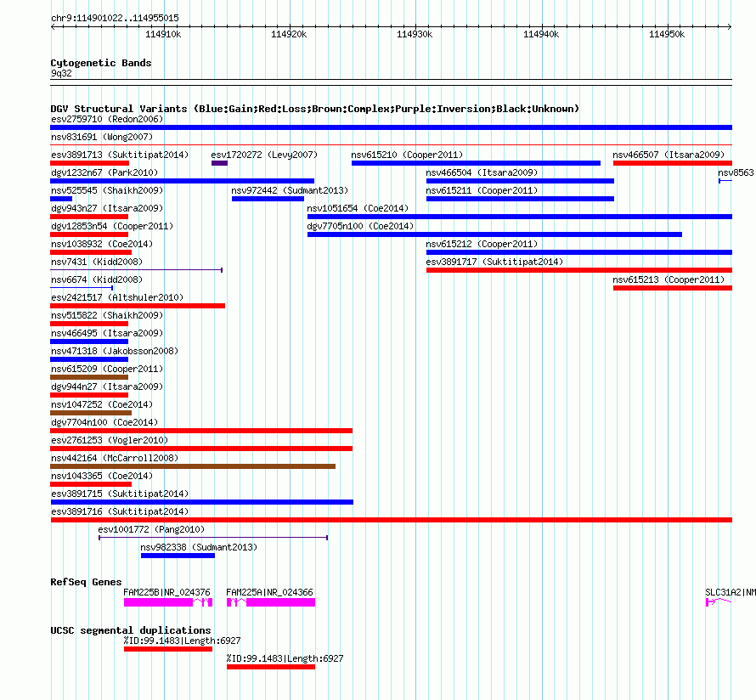Click dgv1232n67 (Park2010) label

click(104, 172)
